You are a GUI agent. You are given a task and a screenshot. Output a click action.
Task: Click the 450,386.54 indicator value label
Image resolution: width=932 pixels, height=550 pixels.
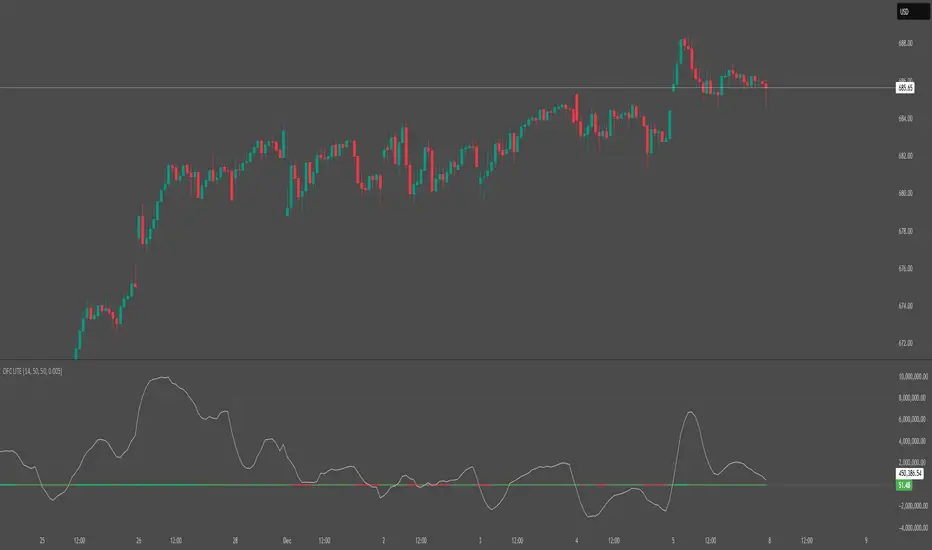pos(909,473)
